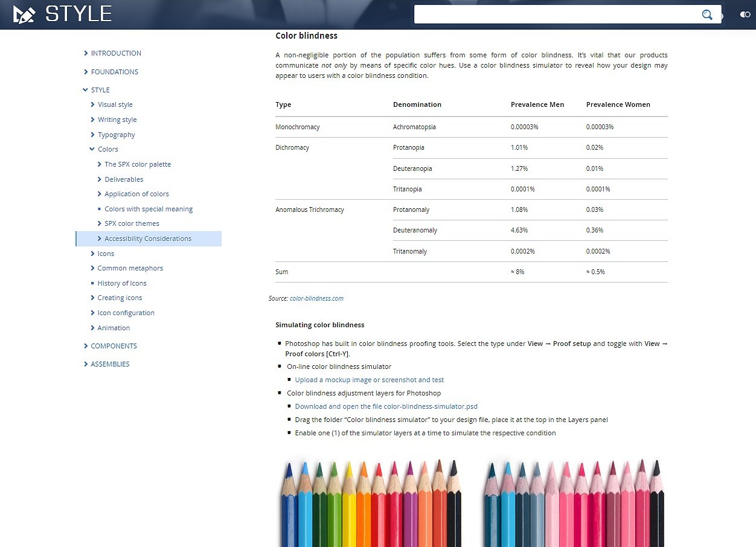Click the color-blind simulated pencils image
This screenshot has width=756, height=547.
[574, 502]
